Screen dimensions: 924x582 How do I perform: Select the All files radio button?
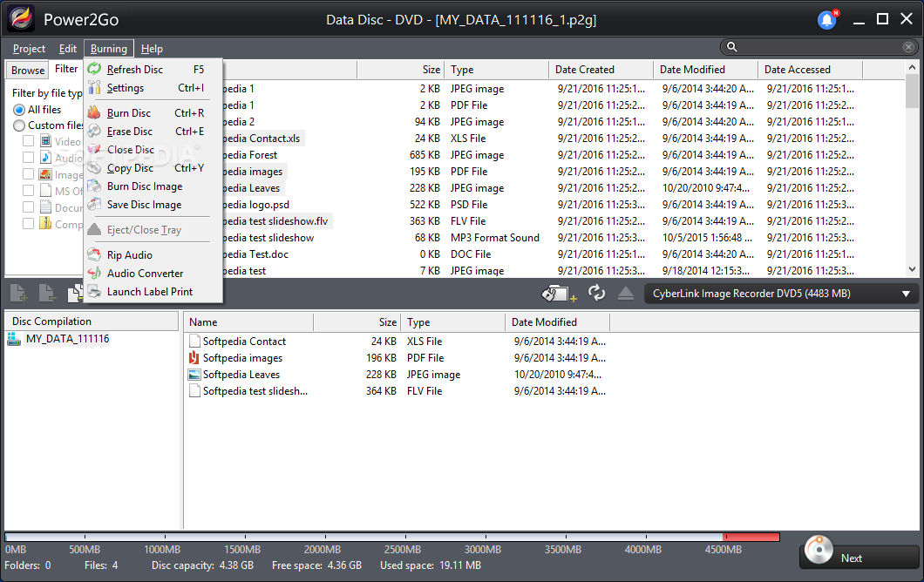pos(19,110)
